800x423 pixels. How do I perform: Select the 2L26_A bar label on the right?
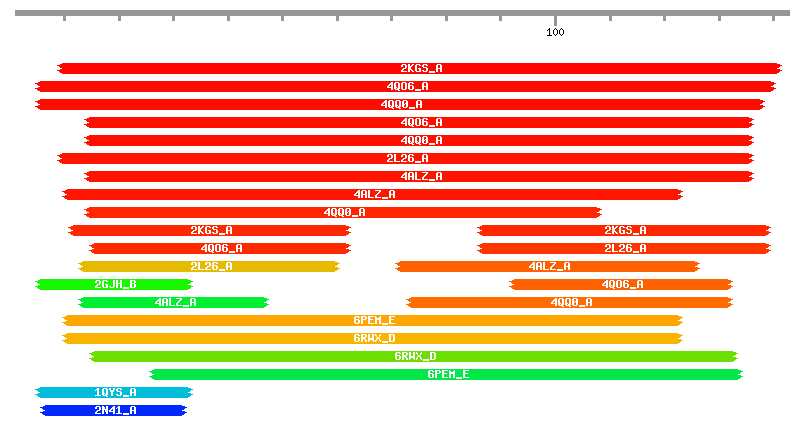625,248
